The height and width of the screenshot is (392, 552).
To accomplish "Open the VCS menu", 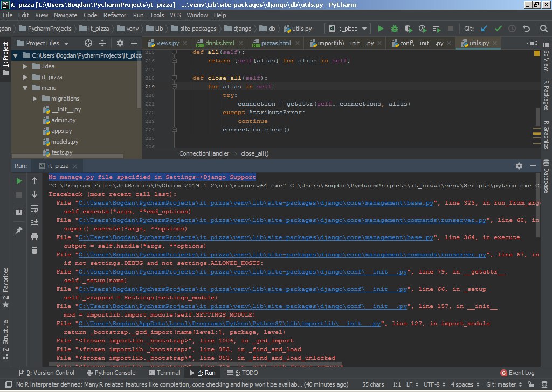I will 175,15.
